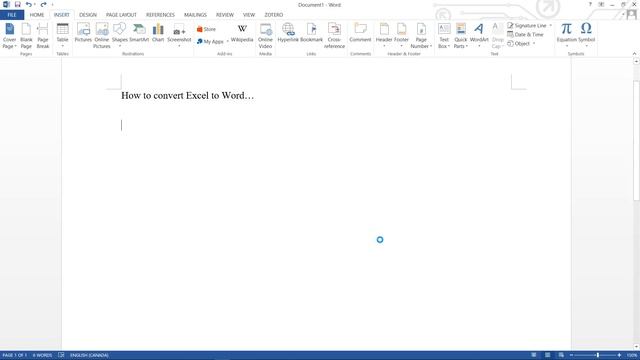Open the Wikipedia add-in
This screenshot has height=360, width=640.
click(242, 33)
